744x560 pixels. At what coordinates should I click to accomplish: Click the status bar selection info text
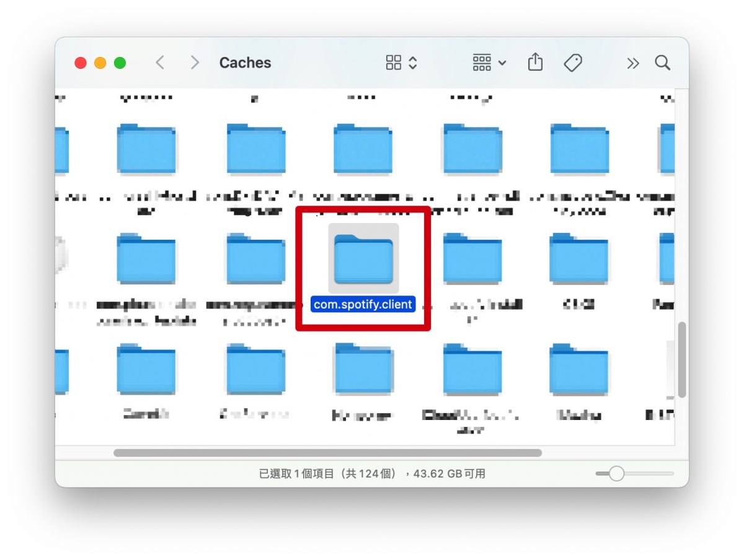(372, 474)
